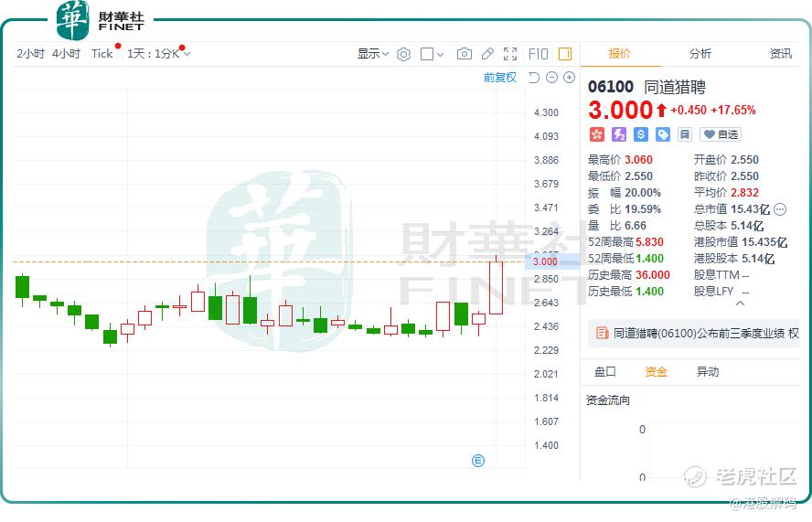Click 量比 value 6.66
This screenshot has height=522, width=812.
pos(636,226)
